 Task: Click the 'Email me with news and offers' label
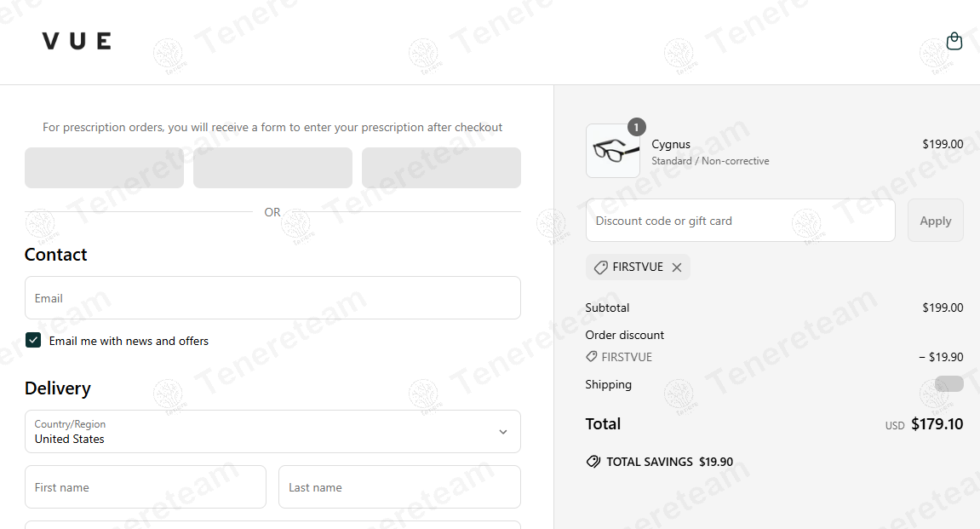point(129,341)
